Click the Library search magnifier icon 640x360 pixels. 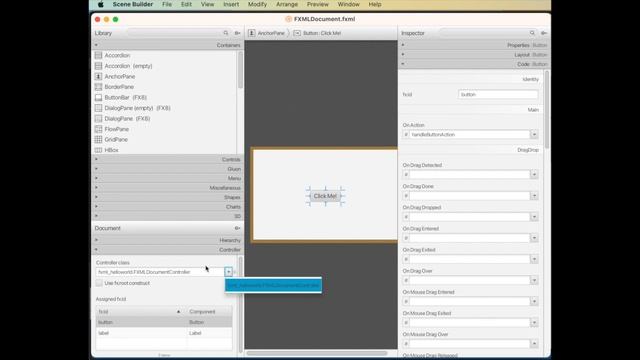coord(226,33)
